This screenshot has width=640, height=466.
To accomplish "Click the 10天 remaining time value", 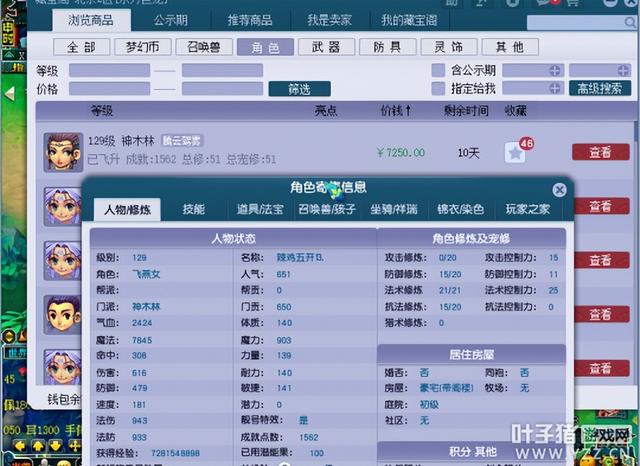I will [x=468, y=153].
